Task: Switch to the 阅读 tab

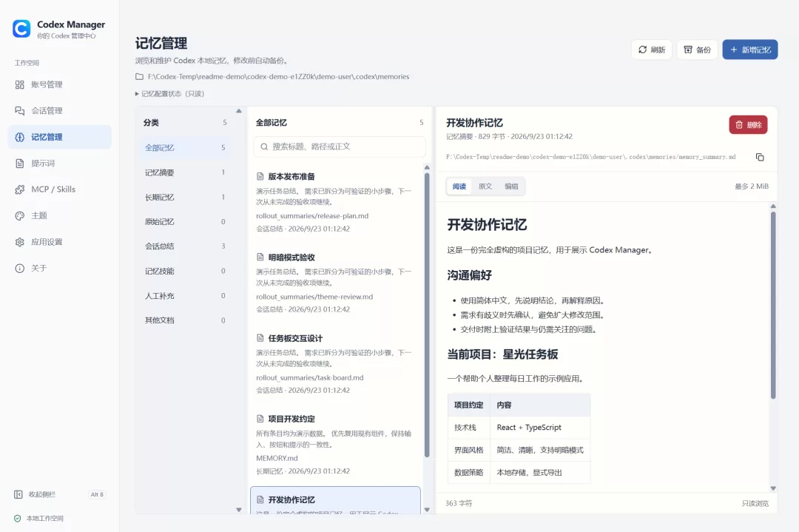Action: tap(459, 186)
